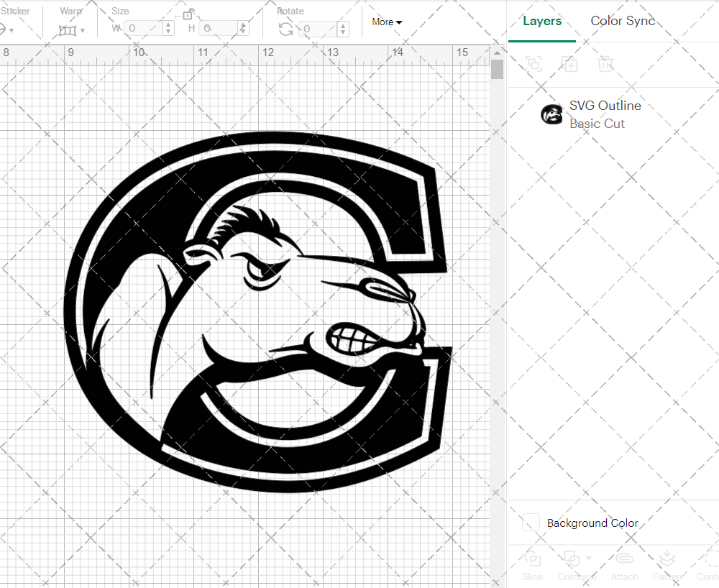The width and height of the screenshot is (719, 588).
Task: Increase width using the W stepper arrow
Action: tap(168, 25)
